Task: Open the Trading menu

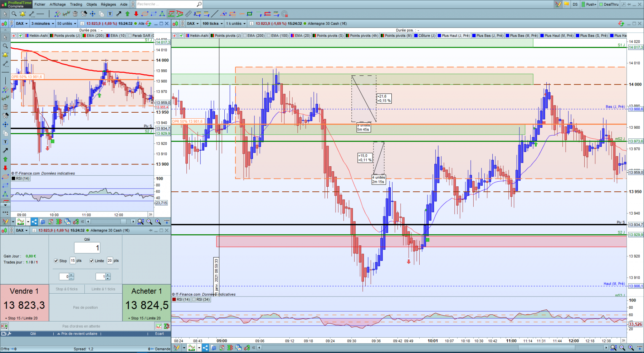Action: [76, 4]
